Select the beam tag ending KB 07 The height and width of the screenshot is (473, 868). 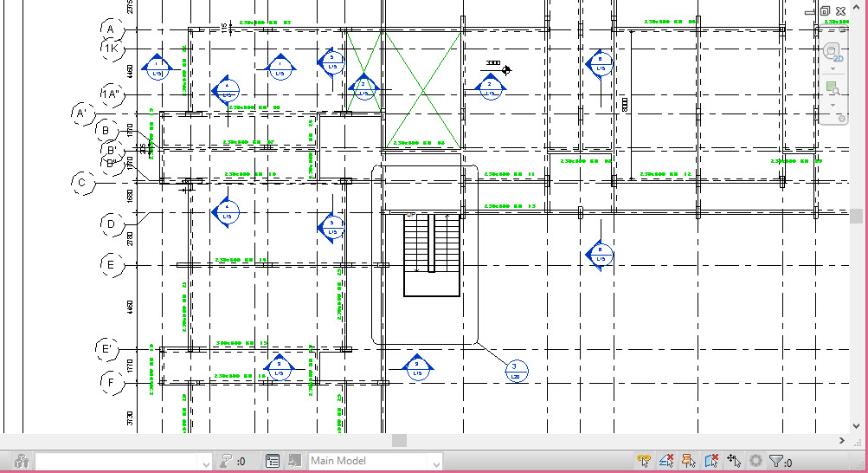(248, 142)
